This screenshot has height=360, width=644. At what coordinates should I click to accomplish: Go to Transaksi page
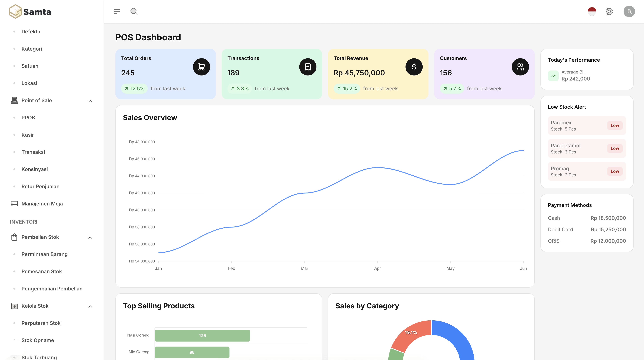click(33, 152)
